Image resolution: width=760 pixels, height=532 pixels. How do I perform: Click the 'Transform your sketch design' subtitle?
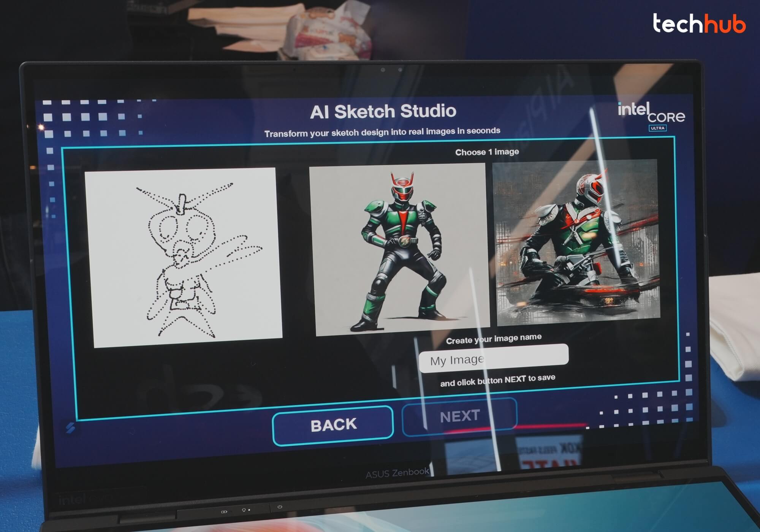(382, 132)
